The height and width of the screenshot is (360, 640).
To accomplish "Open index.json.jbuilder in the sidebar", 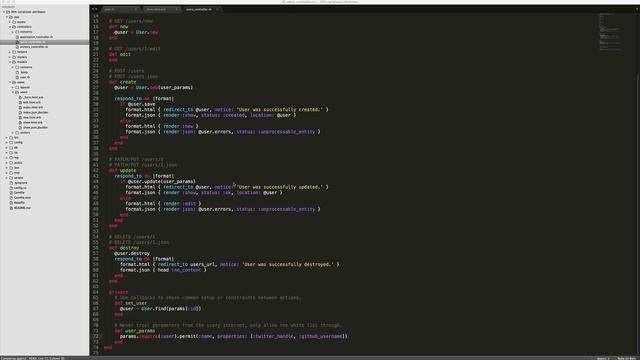I will click(36, 112).
